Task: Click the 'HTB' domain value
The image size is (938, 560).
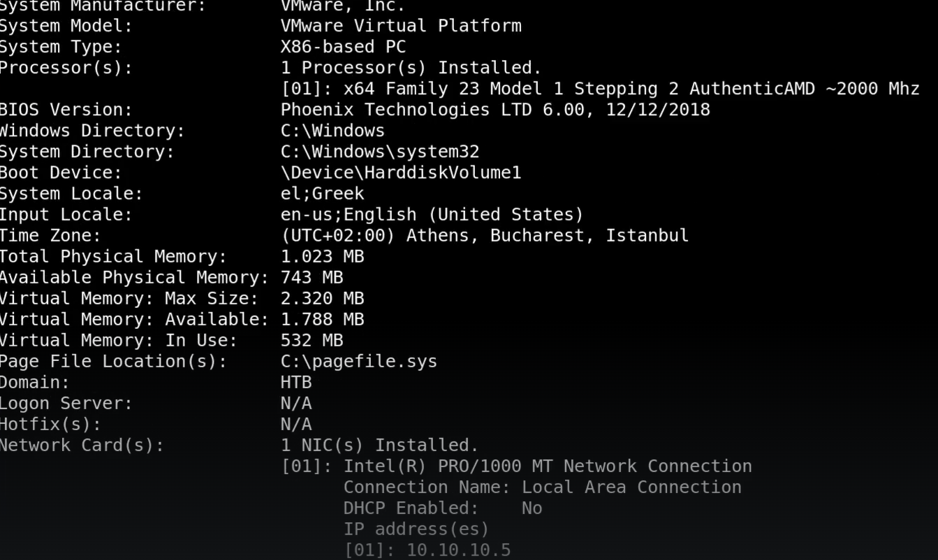Action: [296, 383]
